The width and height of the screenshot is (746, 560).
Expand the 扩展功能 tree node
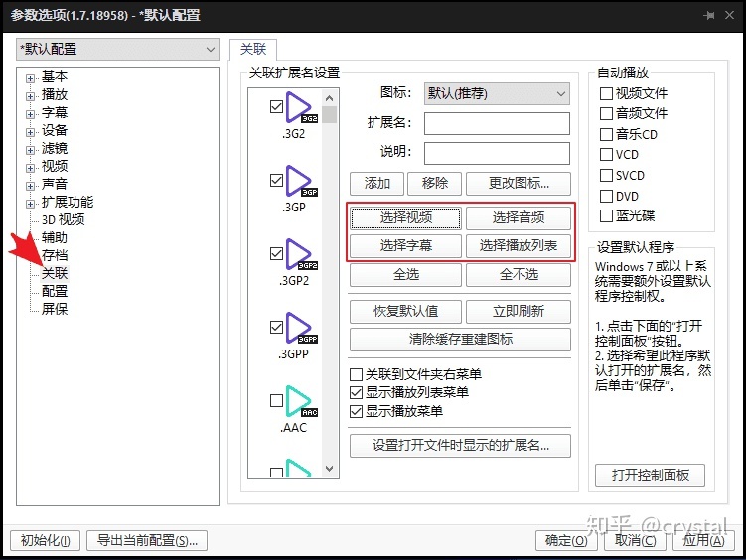[x=31, y=204]
